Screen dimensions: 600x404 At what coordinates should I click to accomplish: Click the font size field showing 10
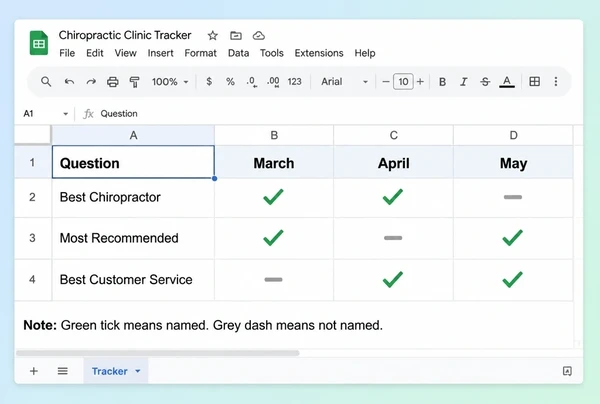pos(403,81)
